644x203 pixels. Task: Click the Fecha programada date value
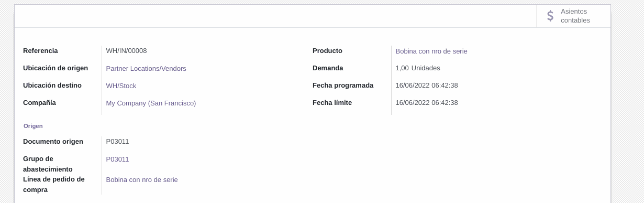pos(427,85)
